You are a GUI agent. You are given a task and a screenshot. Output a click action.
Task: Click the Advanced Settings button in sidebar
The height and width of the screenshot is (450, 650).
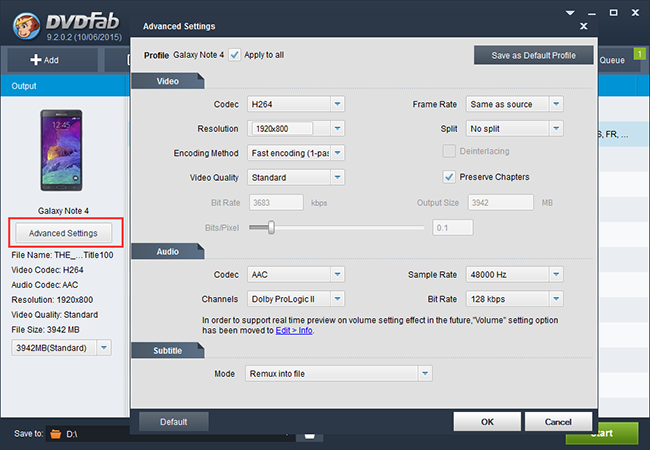[x=63, y=233]
